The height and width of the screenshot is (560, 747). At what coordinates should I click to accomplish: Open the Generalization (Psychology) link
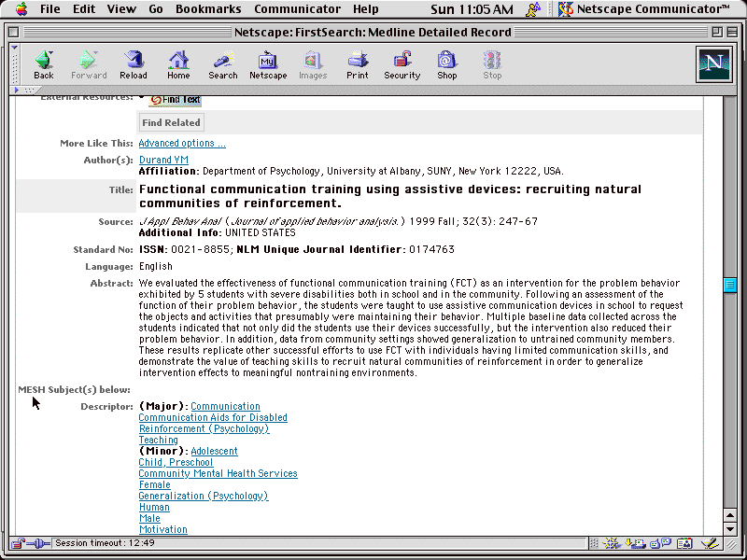204,496
